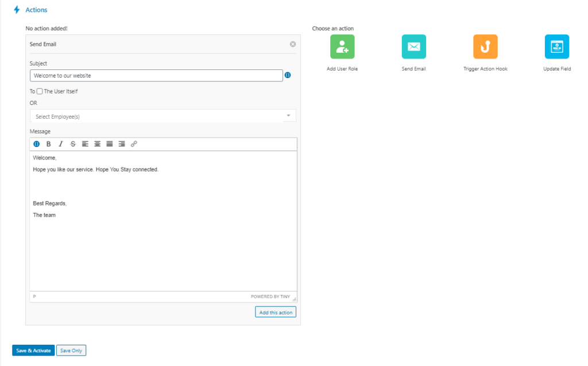Toggle strikethrough in message toolbar
Image resolution: width=588 pixels, height=366 pixels.
tap(73, 144)
